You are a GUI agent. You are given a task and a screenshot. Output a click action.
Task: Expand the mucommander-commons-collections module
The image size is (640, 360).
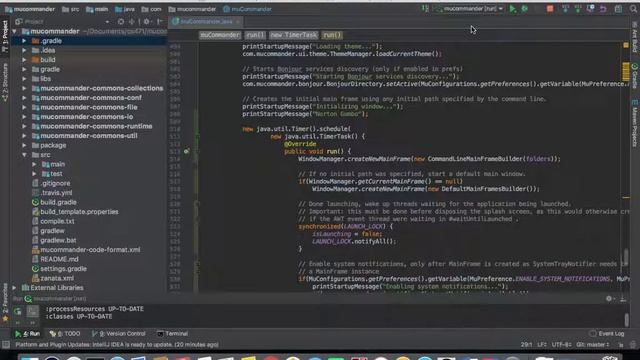(x=24, y=88)
